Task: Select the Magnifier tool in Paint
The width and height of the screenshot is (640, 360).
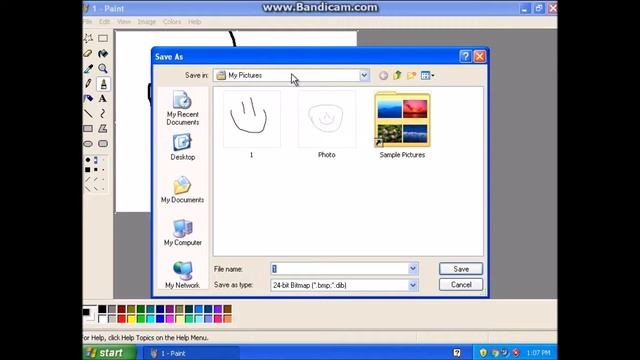Action: [103, 69]
